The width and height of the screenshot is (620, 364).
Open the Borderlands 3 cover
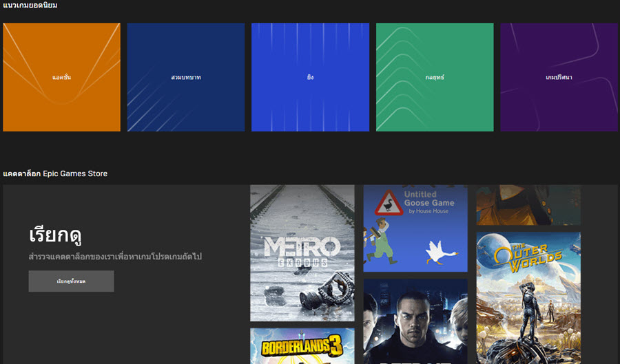pos(302,346)
